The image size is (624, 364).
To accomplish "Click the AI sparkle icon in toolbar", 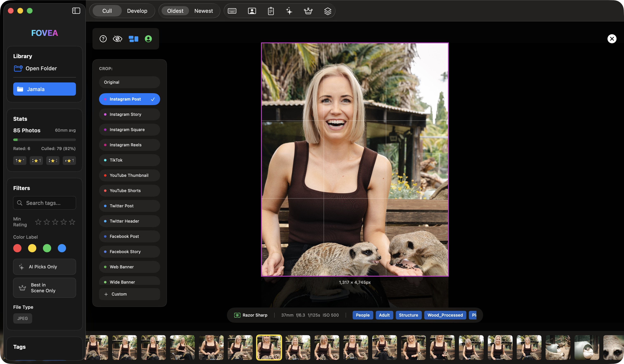I will tap(289, 11).
